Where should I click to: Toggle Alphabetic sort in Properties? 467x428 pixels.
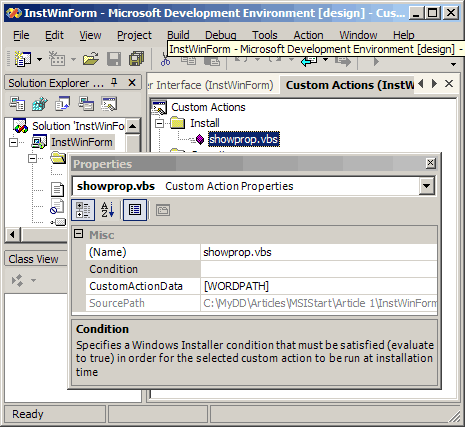click(x=107, y=210)
